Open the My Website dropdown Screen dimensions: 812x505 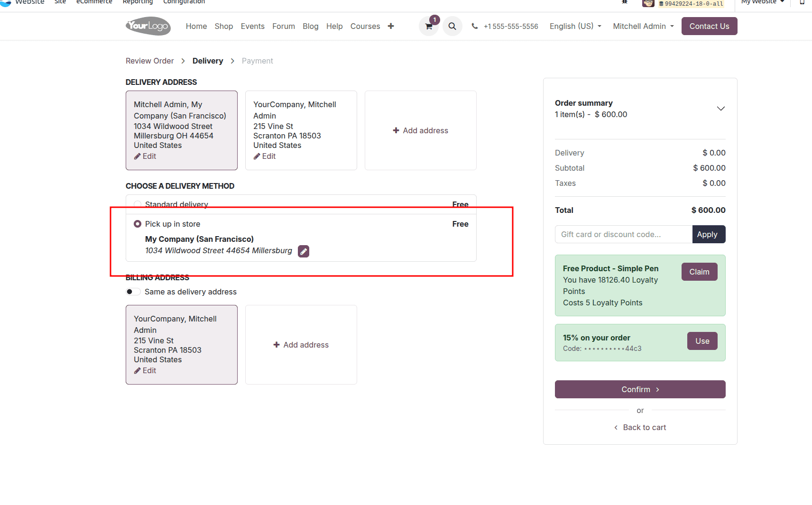point(761,2)
